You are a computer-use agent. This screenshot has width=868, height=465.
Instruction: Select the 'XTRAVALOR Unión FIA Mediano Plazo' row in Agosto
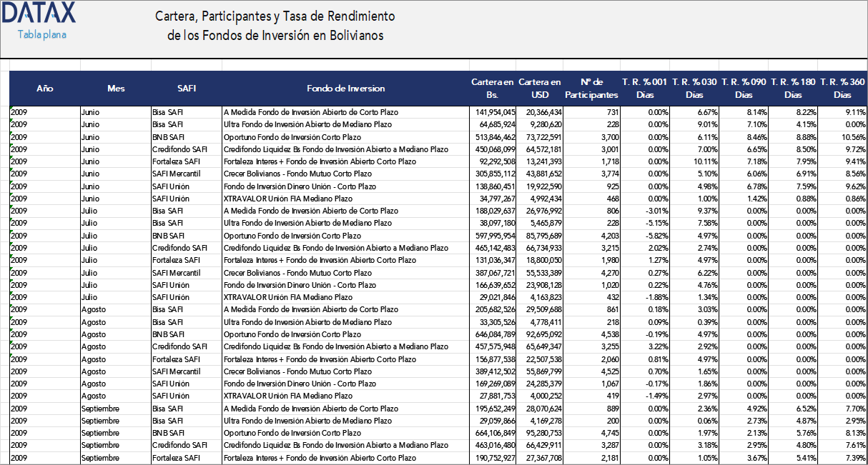coord(286,396)
